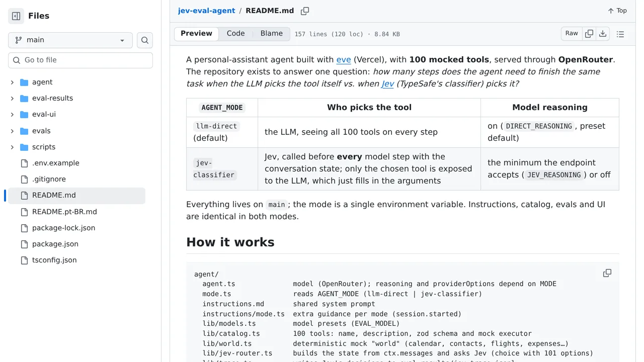
Task: Select the eval-ui folder icon
Action: coord(24,115)
